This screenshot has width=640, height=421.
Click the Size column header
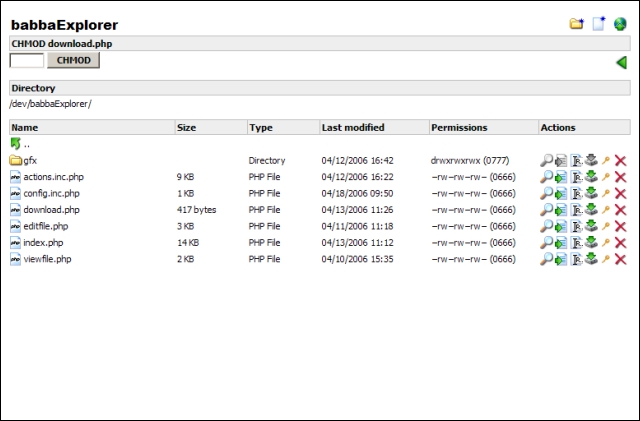(x=187, y=128)
